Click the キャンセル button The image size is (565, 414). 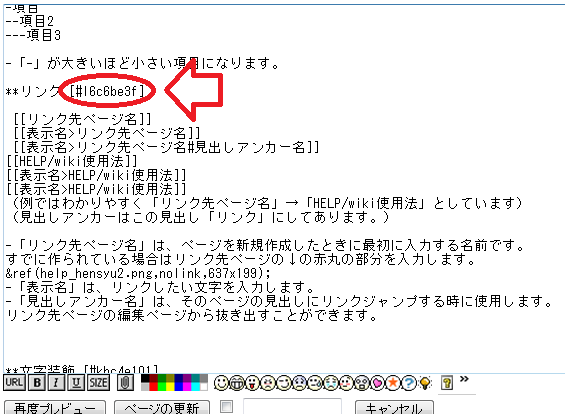point(394,408)
